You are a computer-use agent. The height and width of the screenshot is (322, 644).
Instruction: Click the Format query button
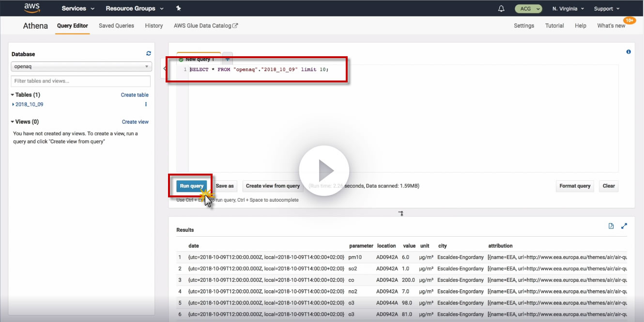pyautogui.click(x=575, y=186)
